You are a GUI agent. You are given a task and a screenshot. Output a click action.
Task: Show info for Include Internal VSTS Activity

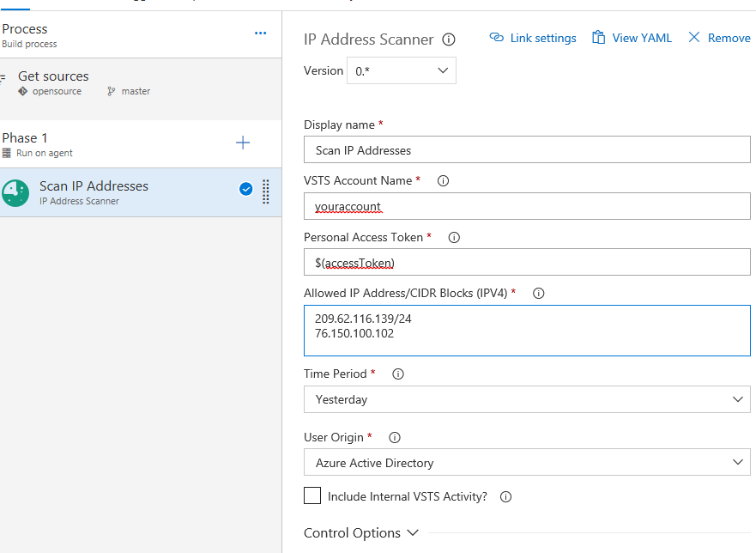505,497
